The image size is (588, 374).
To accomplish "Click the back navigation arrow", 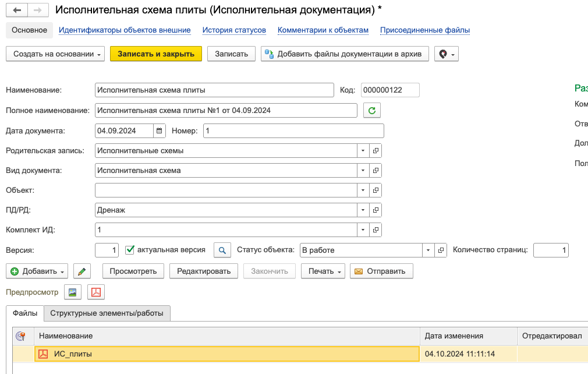I will [17, 10].
